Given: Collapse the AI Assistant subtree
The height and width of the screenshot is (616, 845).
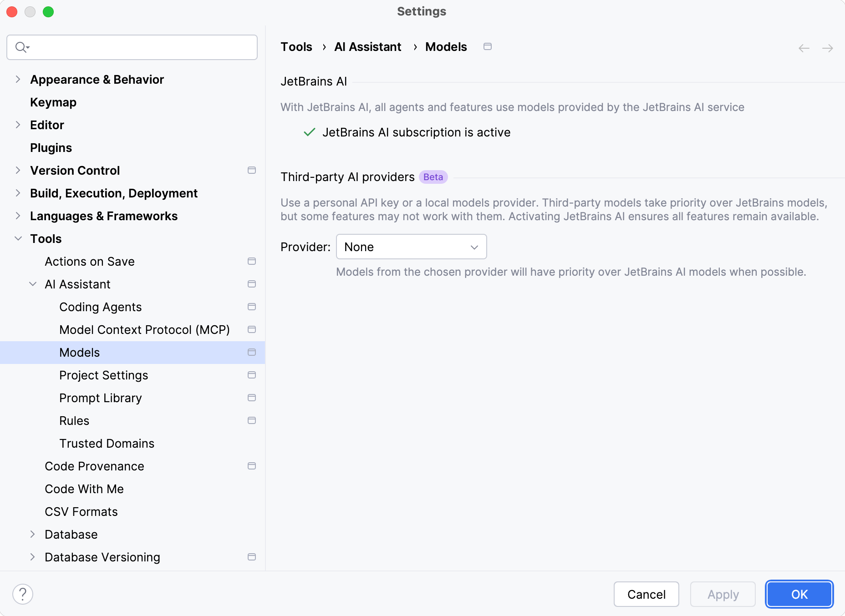Looking at the screenshot, I should [33, 284].
